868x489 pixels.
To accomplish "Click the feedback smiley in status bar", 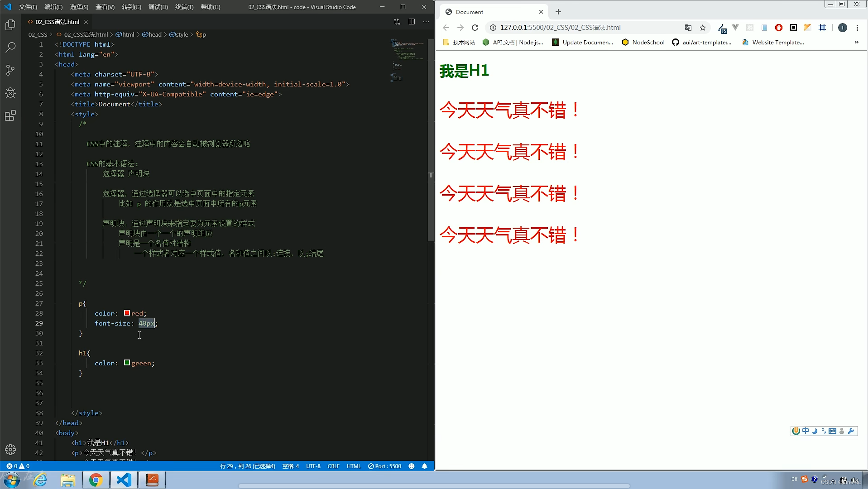I will (411, 466).
